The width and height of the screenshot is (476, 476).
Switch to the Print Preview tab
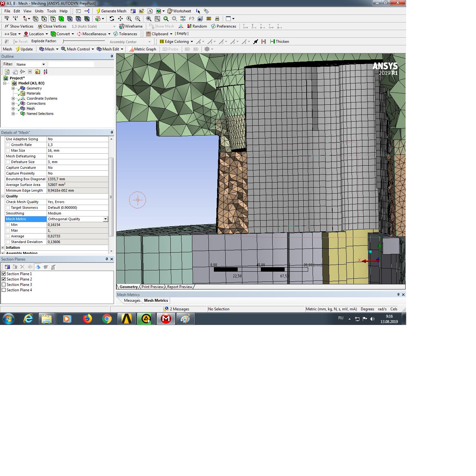click(152, 287)
